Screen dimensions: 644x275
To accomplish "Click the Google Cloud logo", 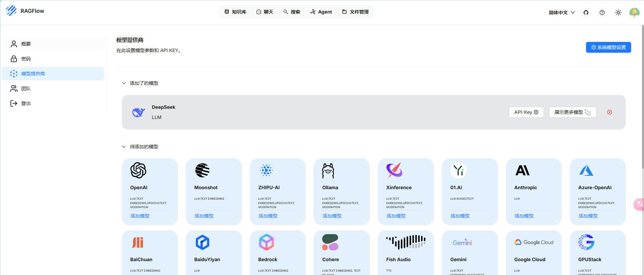I will pos(534,242).
